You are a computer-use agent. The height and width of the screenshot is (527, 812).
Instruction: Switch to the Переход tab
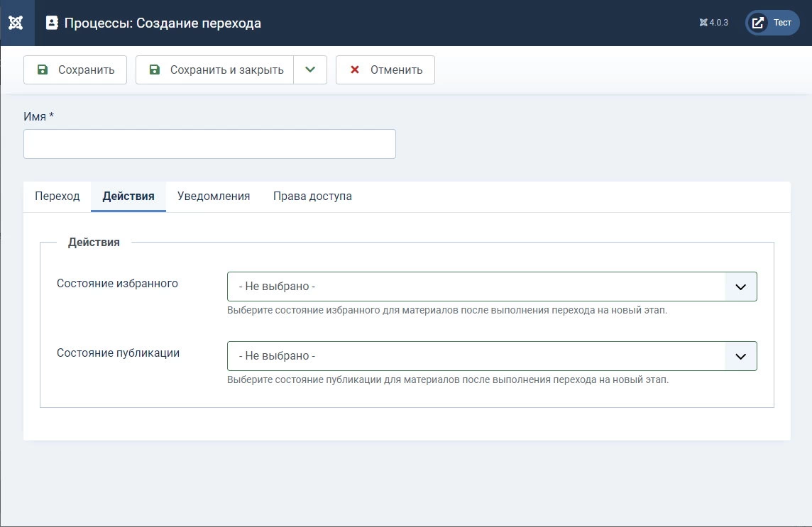[57, 196]
